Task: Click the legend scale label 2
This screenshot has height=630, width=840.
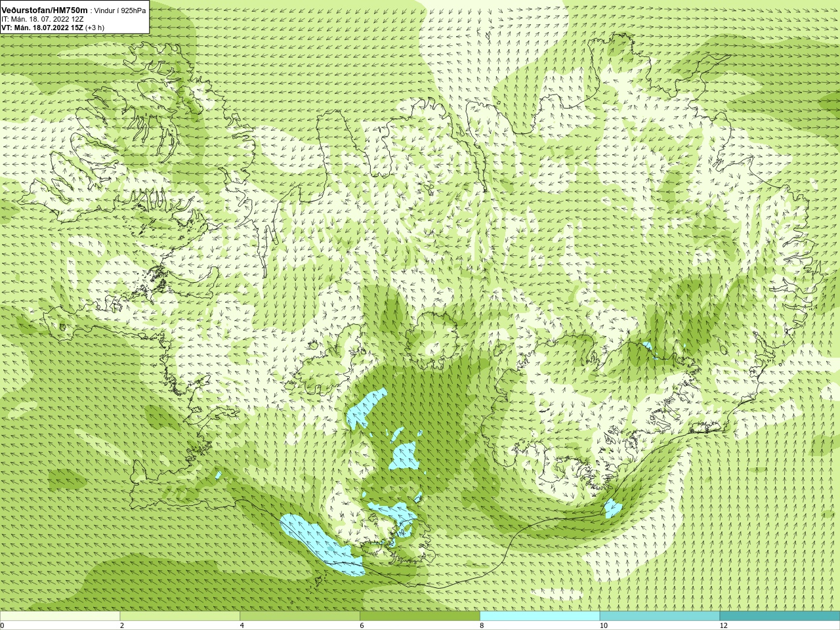Action: click(122, 625)
